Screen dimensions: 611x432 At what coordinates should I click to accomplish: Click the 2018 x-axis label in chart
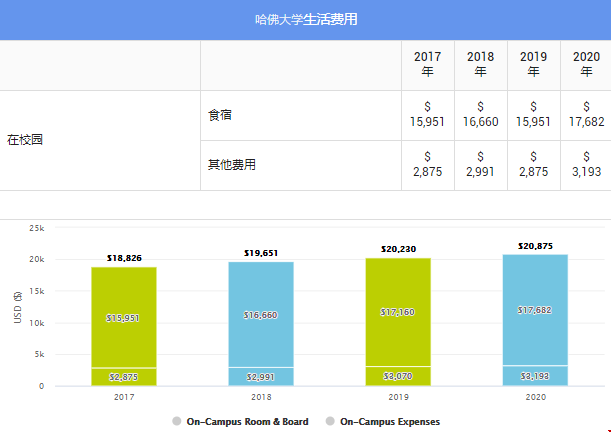[261, 397]
